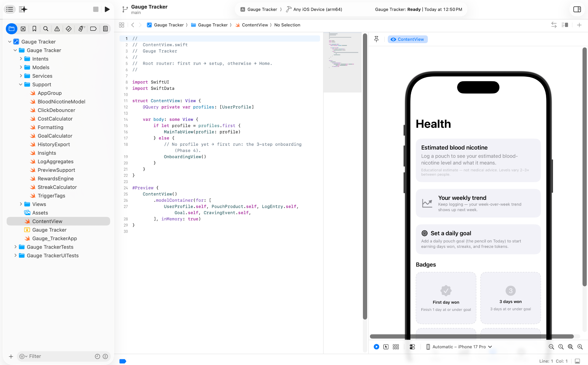Screen dimensions: 588x365
Task: Zoom in the preview canvas
Action: click(580, 347)
